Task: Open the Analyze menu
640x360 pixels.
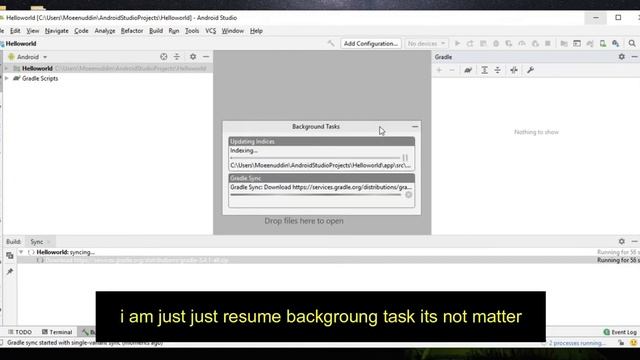Action: point(105,31)
